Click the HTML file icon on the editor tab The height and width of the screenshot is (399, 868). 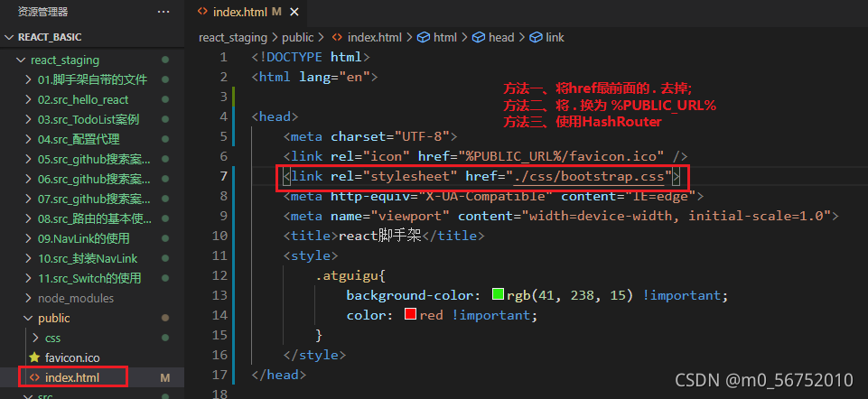[203, 12]
